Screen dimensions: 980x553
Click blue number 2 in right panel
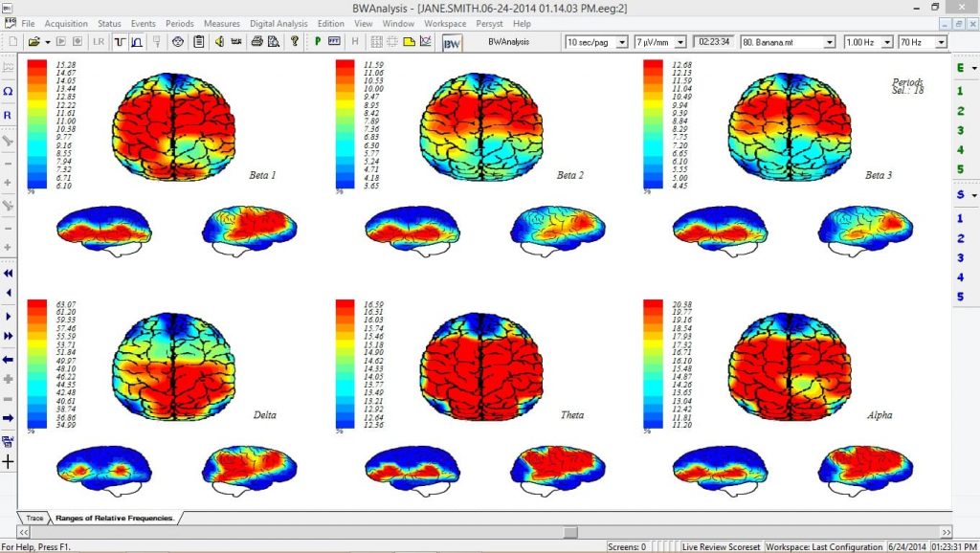coord(960,238)
